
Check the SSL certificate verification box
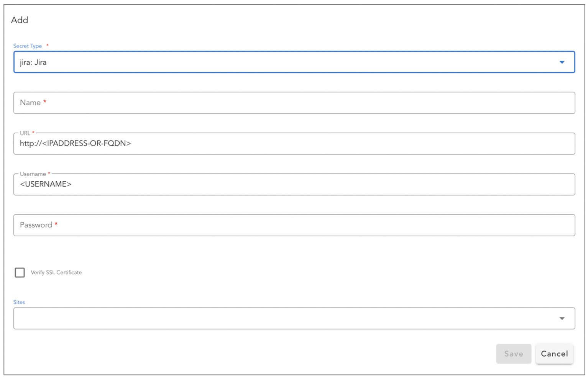click(x=20, y=272)
